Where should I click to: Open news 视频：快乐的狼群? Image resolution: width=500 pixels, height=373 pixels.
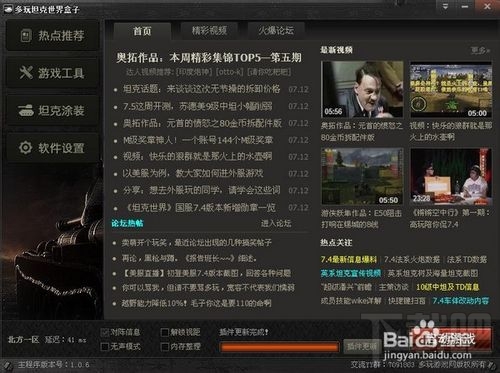click(x=197, y=157)
